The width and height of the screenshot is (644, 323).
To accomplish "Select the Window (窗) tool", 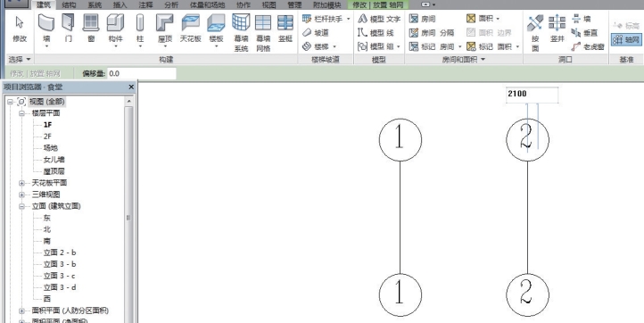I will tap(91, 22).
